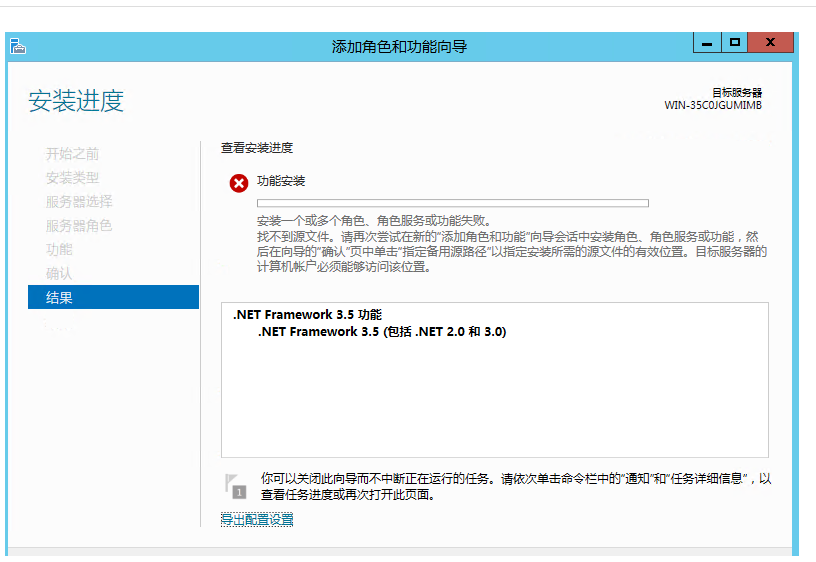Select the 服务器角色 step
Viewport: 816px width, 562px height.
79,225
